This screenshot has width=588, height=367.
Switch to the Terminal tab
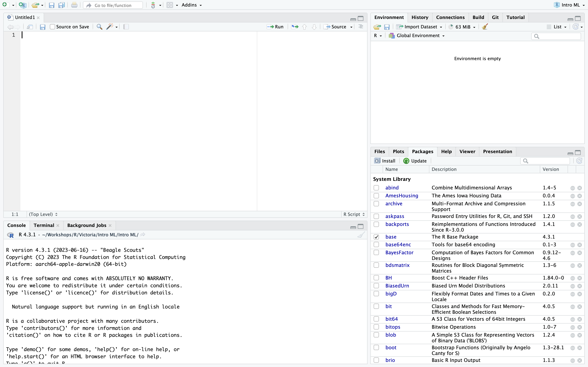tap(44, 225)
